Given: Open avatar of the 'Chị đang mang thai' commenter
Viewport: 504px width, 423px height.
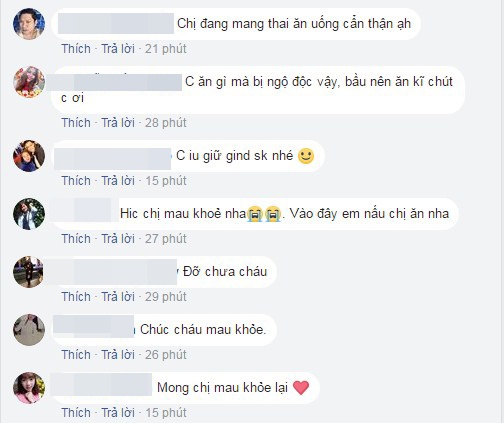Looking at the screenshot, I should (x=29, y=24).
